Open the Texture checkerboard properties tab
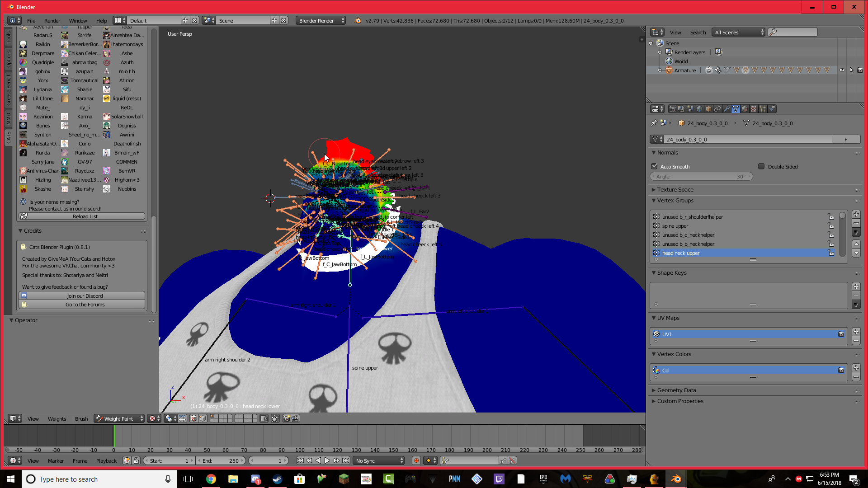Image resolution: width=868 pixels, height=488 pixels. tap(754, 109)
